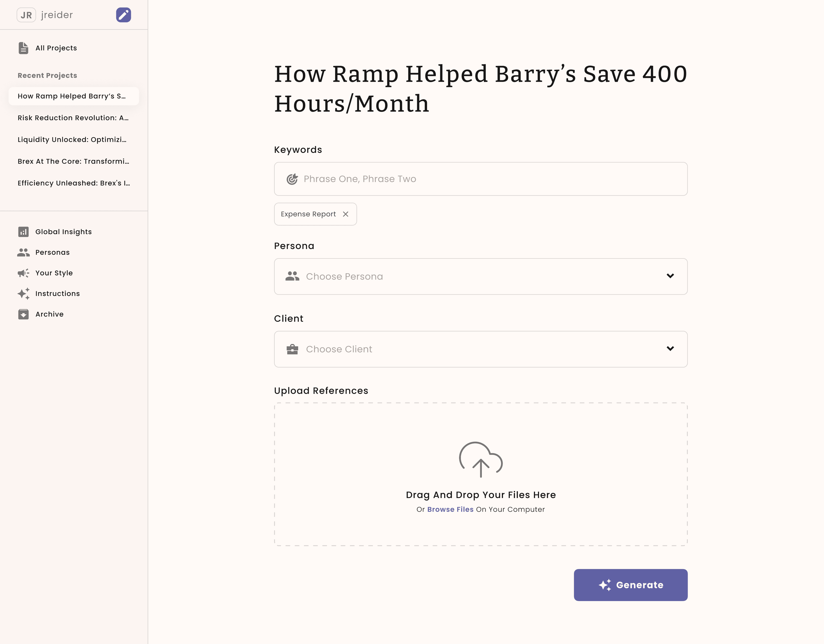Image resolution: width=824 pixels, height=644 pixels.
Task: Click the drag and drop upload area
Action: coord(481,474)
